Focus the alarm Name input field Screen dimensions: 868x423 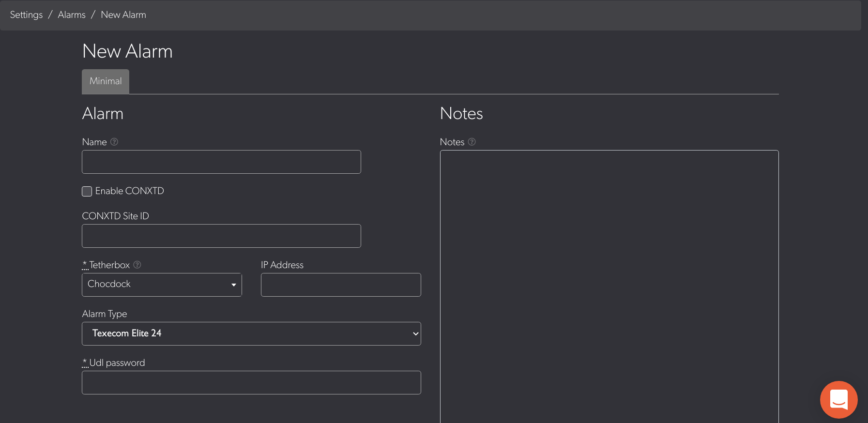pos(221,162)
